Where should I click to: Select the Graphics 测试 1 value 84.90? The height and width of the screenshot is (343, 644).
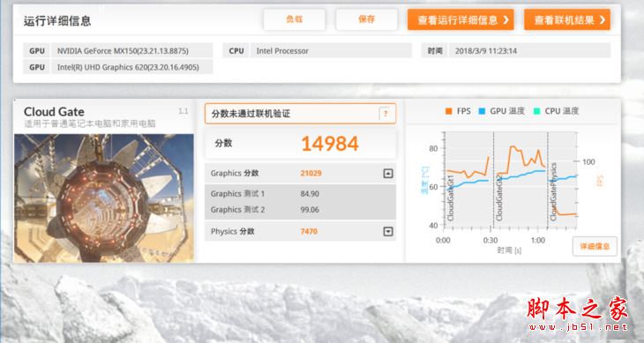310,194
